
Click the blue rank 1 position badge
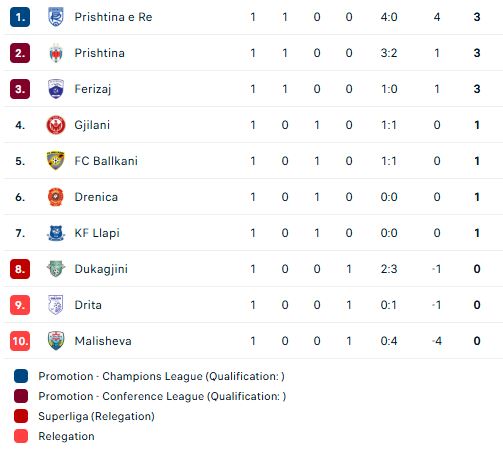point(20,17)
